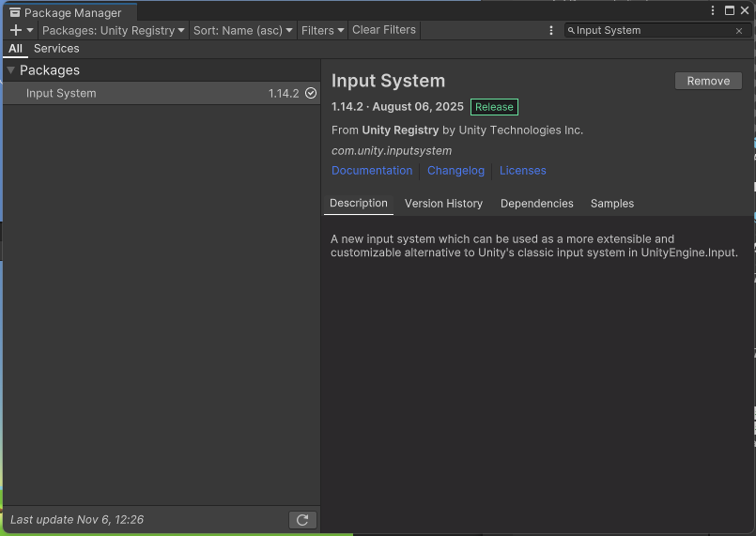Click the 1.14.2 · August 06, 2025 text
This screenshot has width=756, height=536.
pos(397,106)
